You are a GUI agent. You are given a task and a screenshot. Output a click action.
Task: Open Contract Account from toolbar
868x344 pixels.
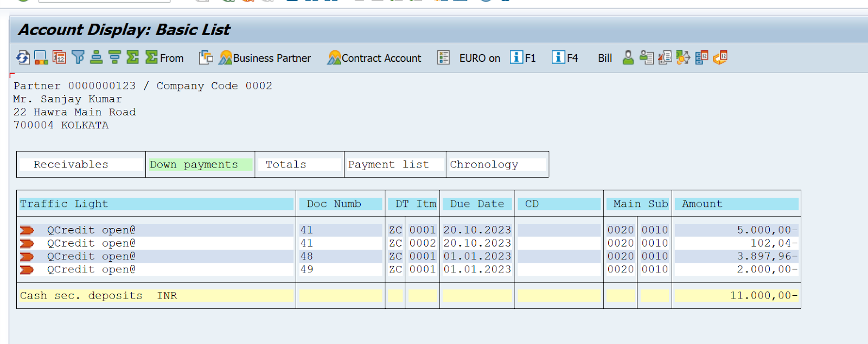coord(374,57)
